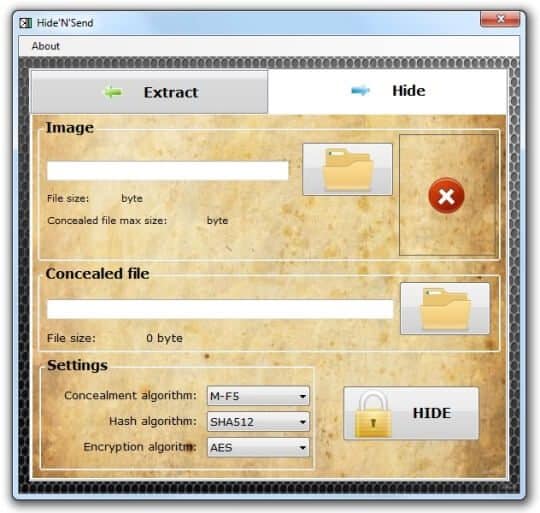Click the HIDE button text
This screenshot has width=540, height=513.
click(x=432, y=413)
